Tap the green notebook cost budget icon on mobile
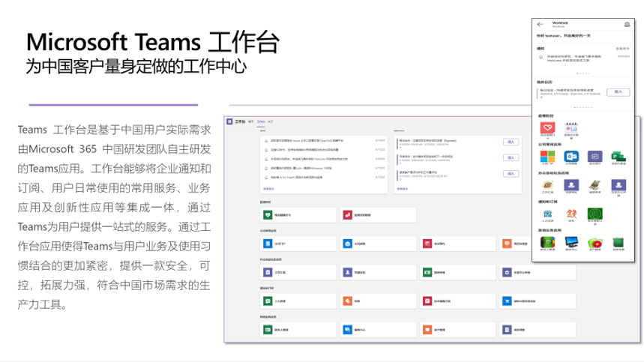 pos(619,243)
